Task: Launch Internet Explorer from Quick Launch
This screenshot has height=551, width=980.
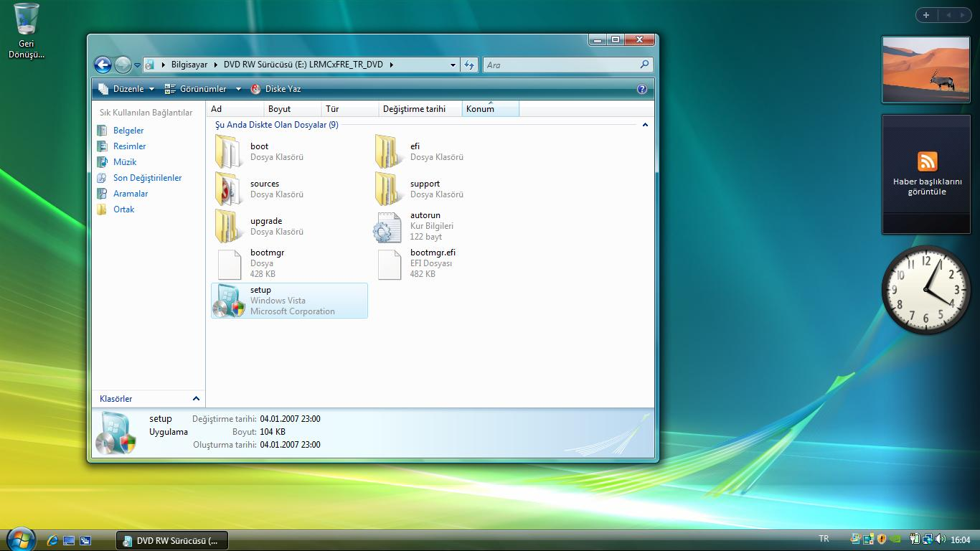Action: (52, 540)
